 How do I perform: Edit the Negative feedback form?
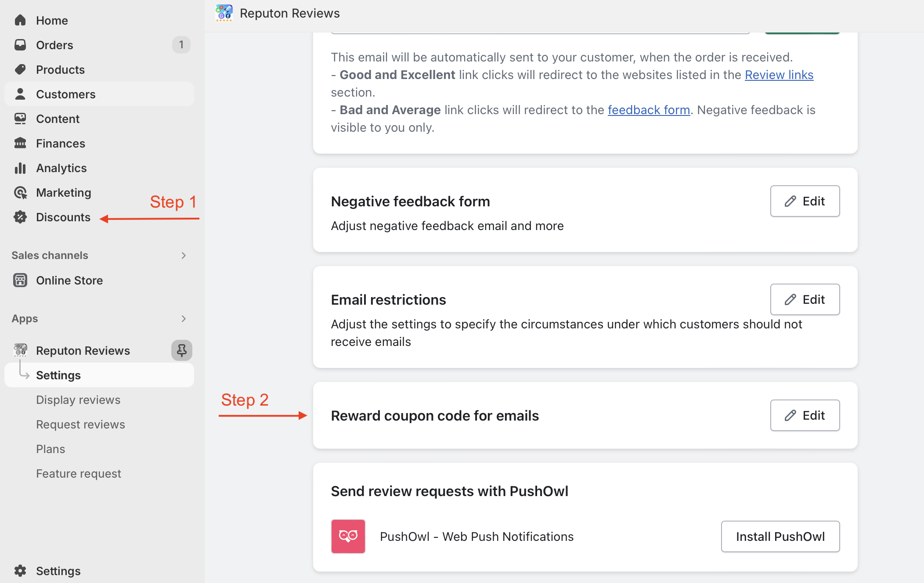tap(805, 201)
